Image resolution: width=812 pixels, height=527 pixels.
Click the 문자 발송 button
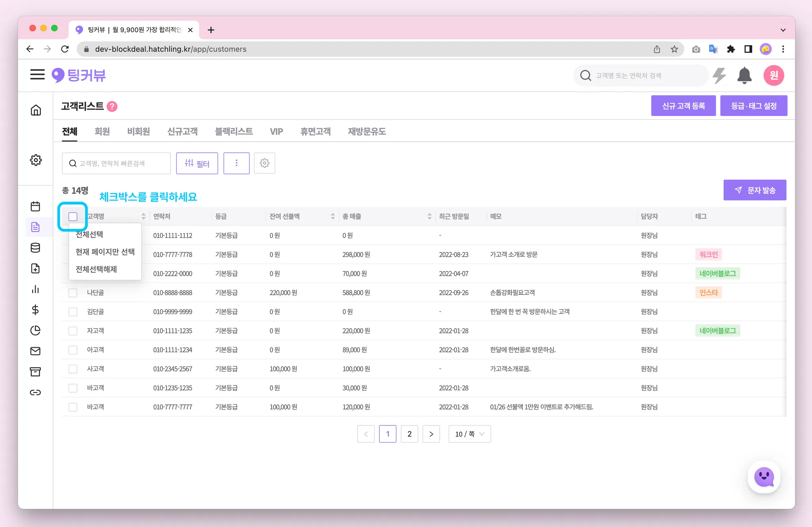pos(755,190)
